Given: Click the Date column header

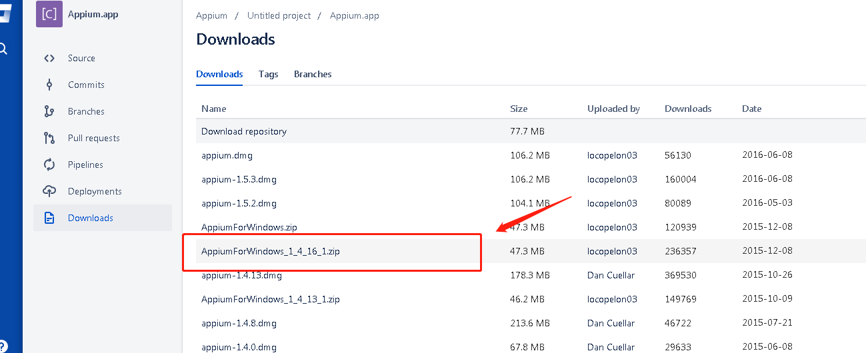Looking at the screenshot, I should [x=751, y=109].
